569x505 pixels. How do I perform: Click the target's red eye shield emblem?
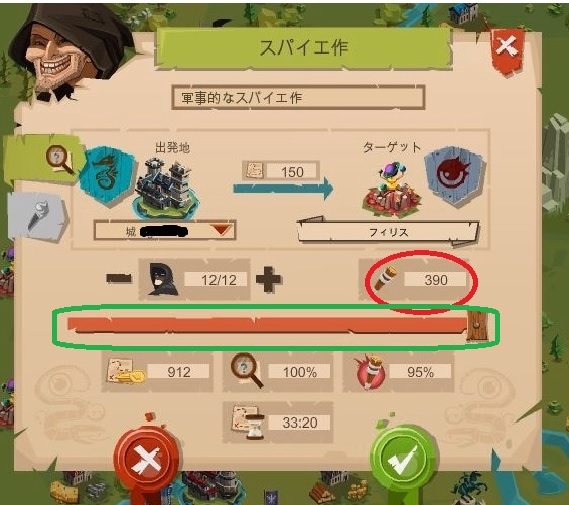pyautogui.click(x=454, y=175)
